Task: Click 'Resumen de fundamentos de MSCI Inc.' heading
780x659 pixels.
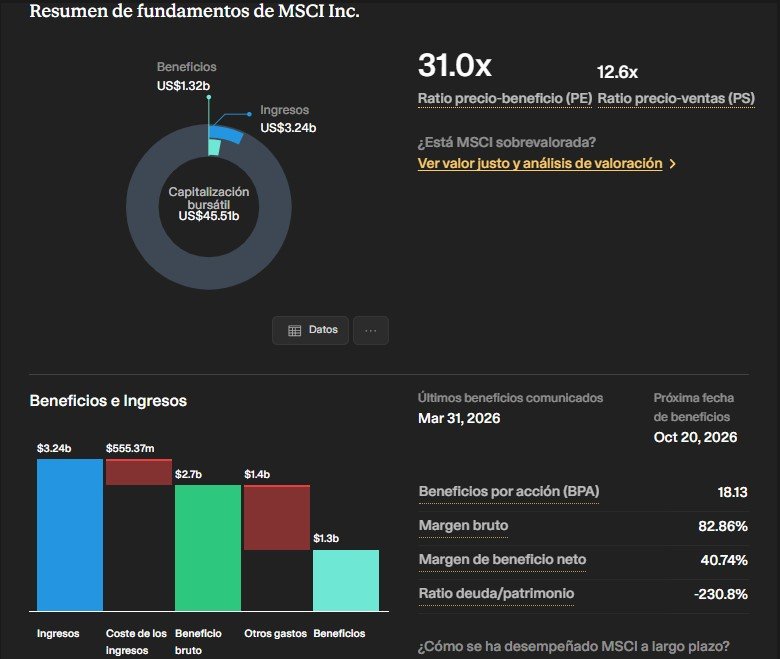Action: click(195, 11)
